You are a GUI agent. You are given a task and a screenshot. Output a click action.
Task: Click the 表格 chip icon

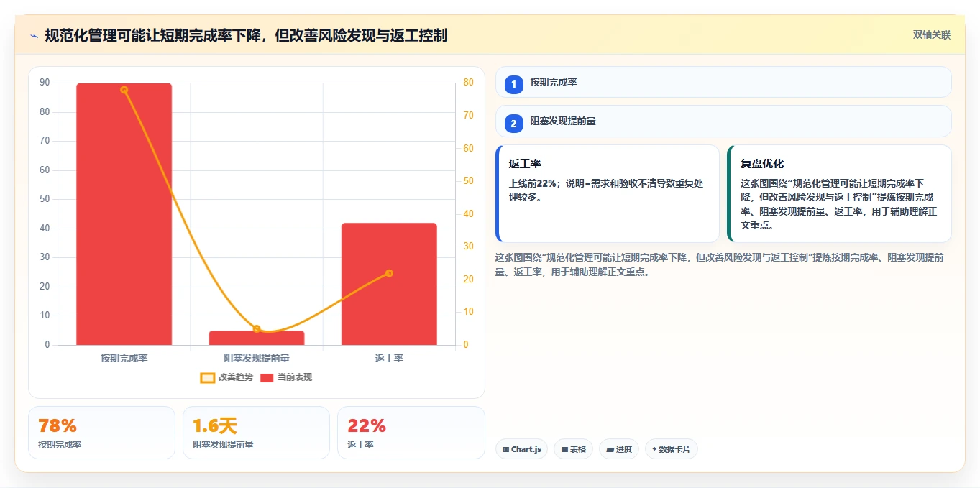564,450
